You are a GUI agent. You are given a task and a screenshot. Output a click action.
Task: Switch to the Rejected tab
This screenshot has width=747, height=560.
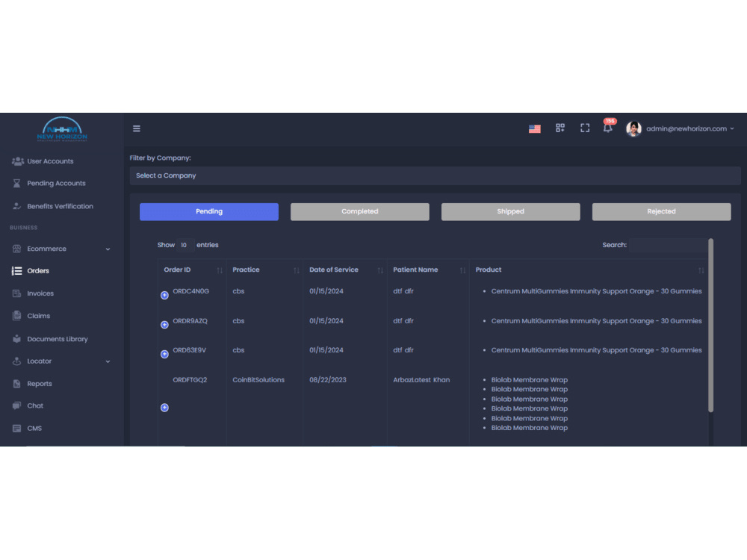(x=661, y=211)
